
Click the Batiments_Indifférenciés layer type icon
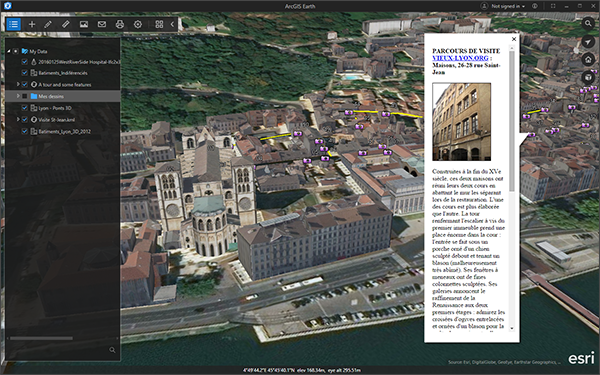point(34,73)
